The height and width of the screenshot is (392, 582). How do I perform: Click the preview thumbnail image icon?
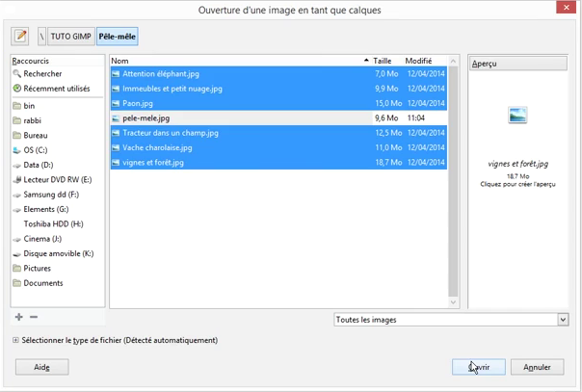(517, 117)
